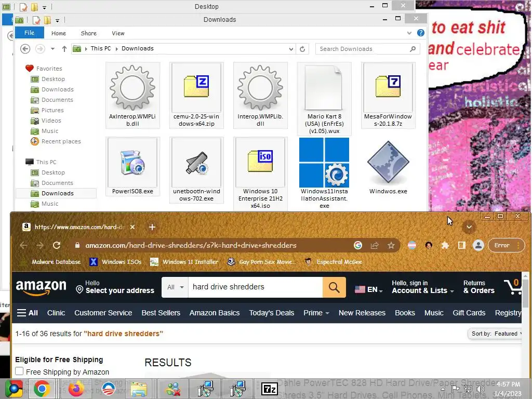The width and height of the screenshot is (532, 399).
Task: Check Free Shipping by Amazon checkbox
Action: point(19,371)
